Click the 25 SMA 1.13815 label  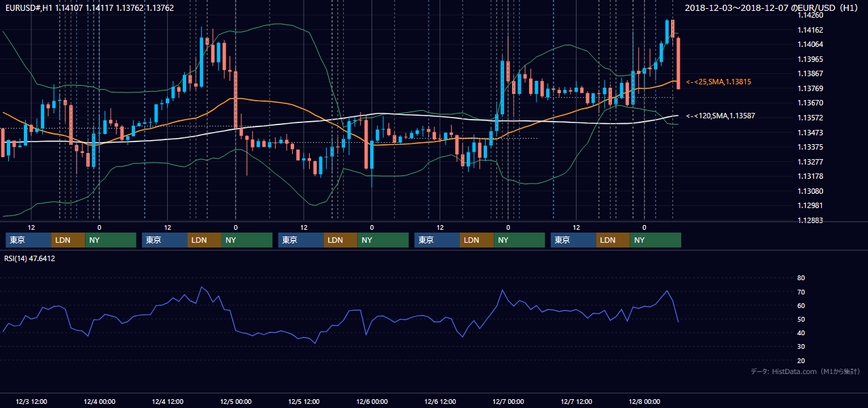click(719, 82)
